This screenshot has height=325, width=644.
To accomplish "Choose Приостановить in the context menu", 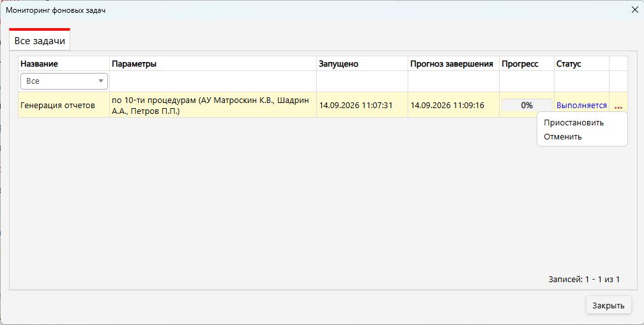I will [x=573, y=123].
